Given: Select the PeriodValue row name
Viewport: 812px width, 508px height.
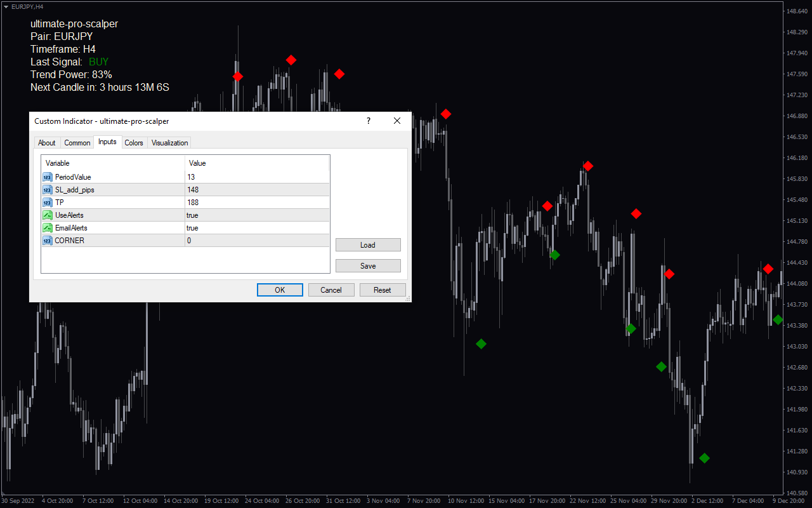Looking at the screenshot, I should pos(73,177).
